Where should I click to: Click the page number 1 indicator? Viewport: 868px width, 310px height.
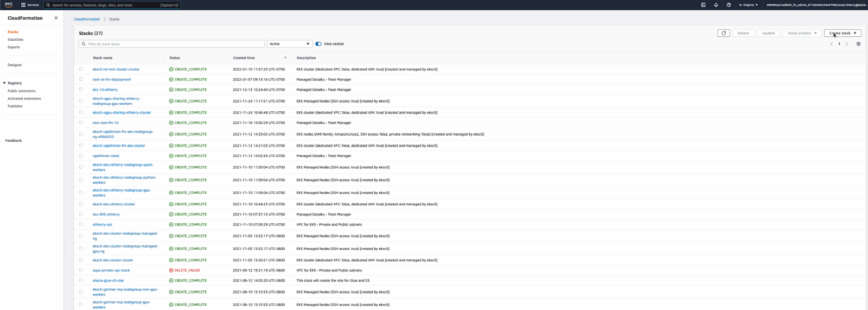pos(839,44)
